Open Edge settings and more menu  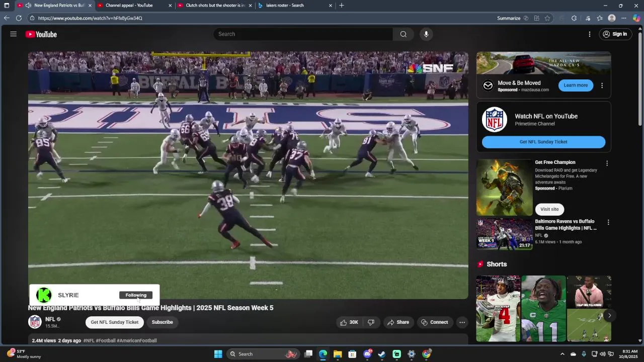(x=624, y=18)
